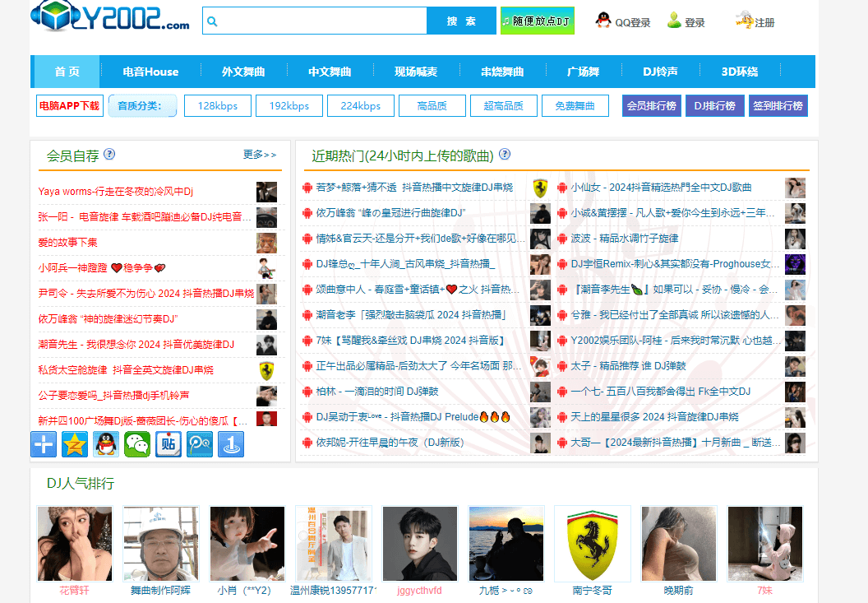Click red icon before 依万峰翁 峰の皇冠 track
The image size is (868, 603).
click(307, 213)
